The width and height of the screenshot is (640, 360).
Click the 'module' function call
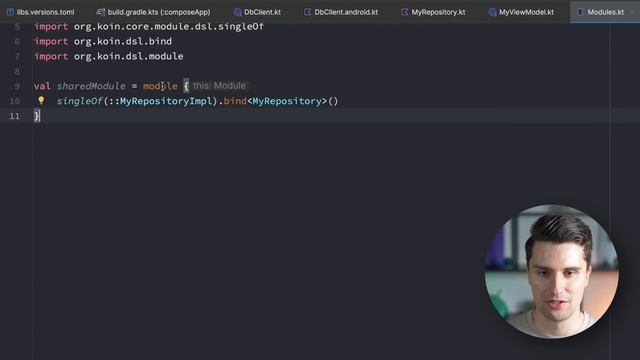point(160,86)
